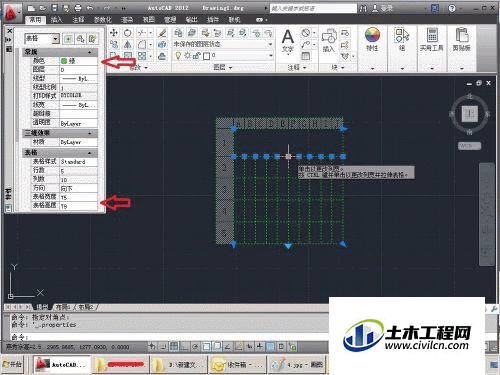
Task: Open the 视图 (View) ribbon tab
Action: (149, 20)
